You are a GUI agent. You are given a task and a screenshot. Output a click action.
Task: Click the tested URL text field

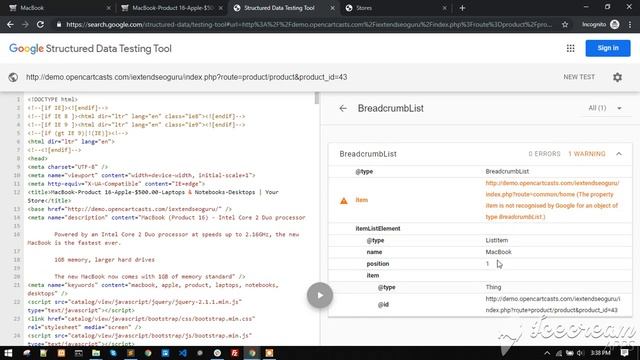pyautogui.click(x=187, y=77)
